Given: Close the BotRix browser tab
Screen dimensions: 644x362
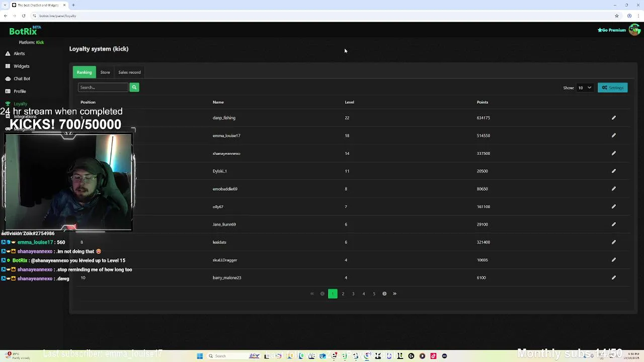Looking at the screenshot, I should coord(64,5).
